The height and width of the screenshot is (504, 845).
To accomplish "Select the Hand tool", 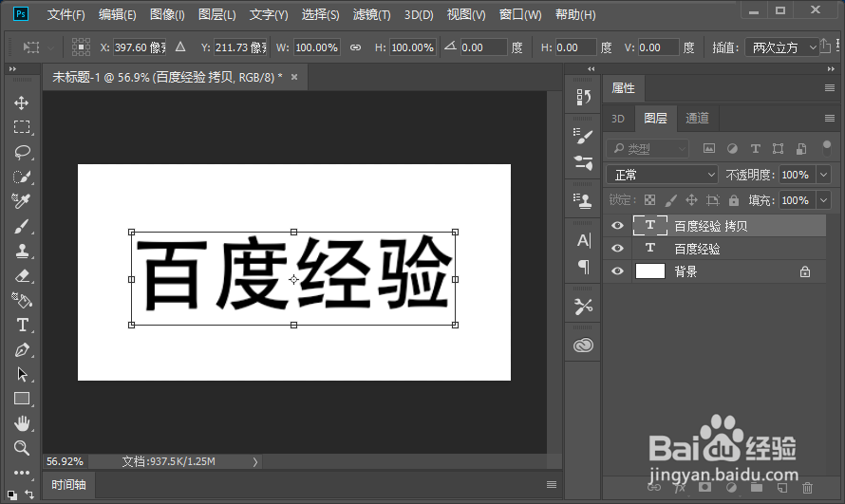I will pos(22,423).
